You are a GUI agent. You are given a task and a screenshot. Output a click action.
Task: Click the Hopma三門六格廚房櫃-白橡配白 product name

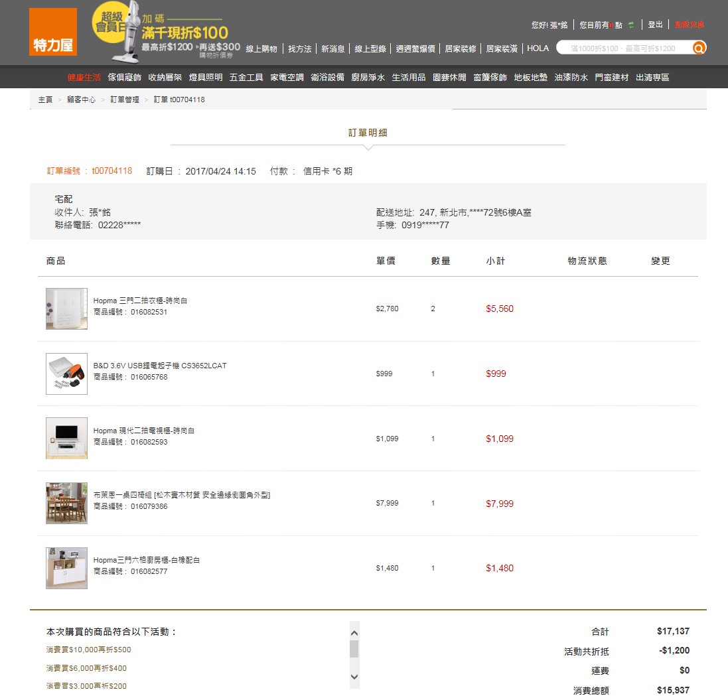[x=147, y=560]
